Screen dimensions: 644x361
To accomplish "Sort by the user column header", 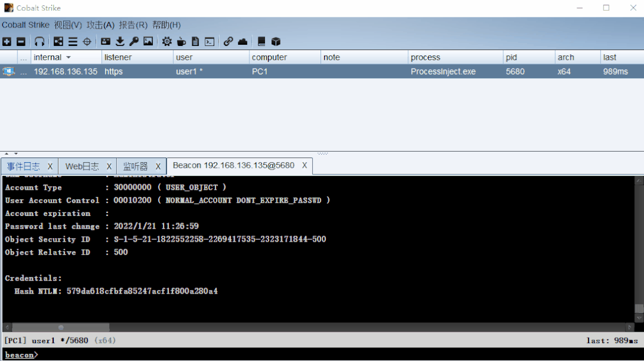I will pos(211,57).
